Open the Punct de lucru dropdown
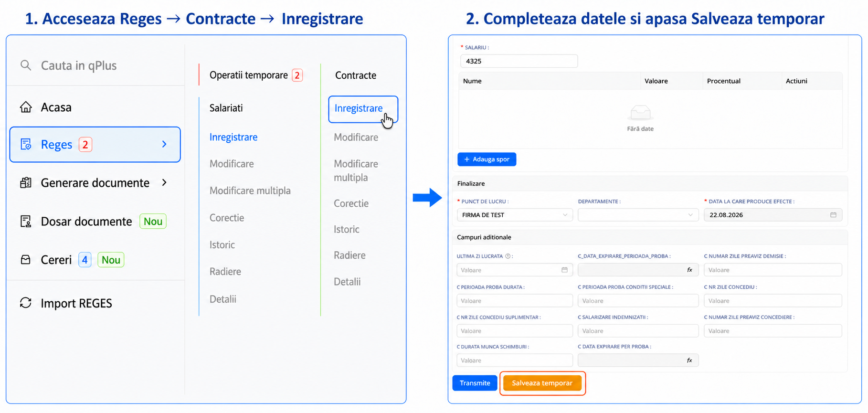The height and width of the screenshot is (413, 868). click(x=515, y=215)
